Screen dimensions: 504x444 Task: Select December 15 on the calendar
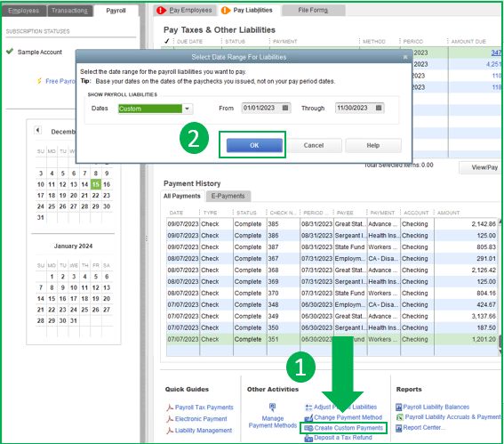coord(95,184)
